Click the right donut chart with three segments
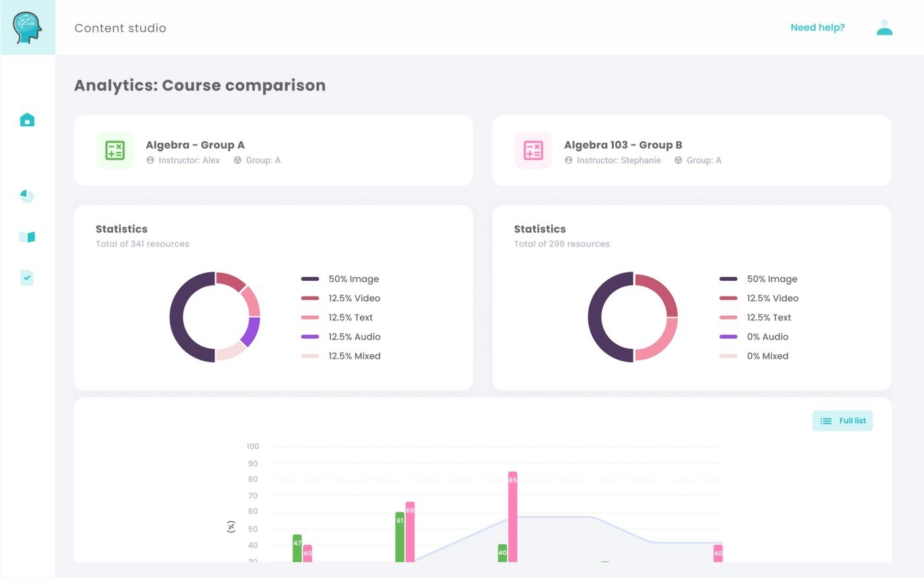This screenshot has height=578, width=924. point(633,317)
